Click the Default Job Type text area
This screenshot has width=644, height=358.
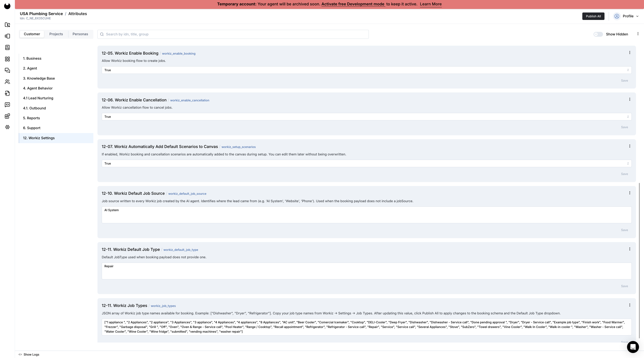coord(367,271)
